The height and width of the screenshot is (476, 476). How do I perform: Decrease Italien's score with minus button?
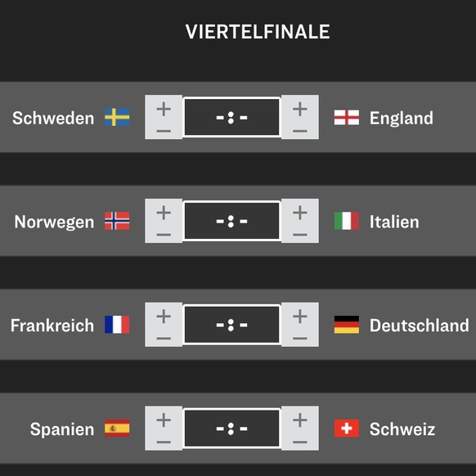tap(300, 235)
